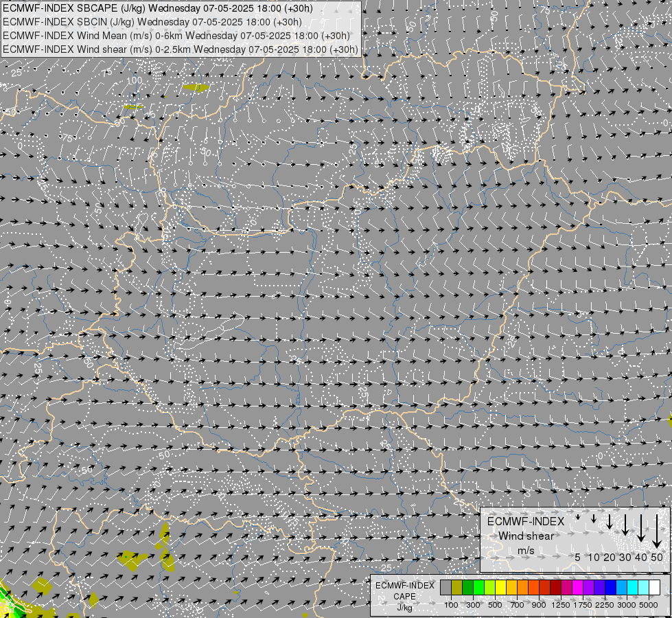This screenshot has height=618, width=672.
Task: Click the 500 value on CAPE scale
Action: [495, 605]
